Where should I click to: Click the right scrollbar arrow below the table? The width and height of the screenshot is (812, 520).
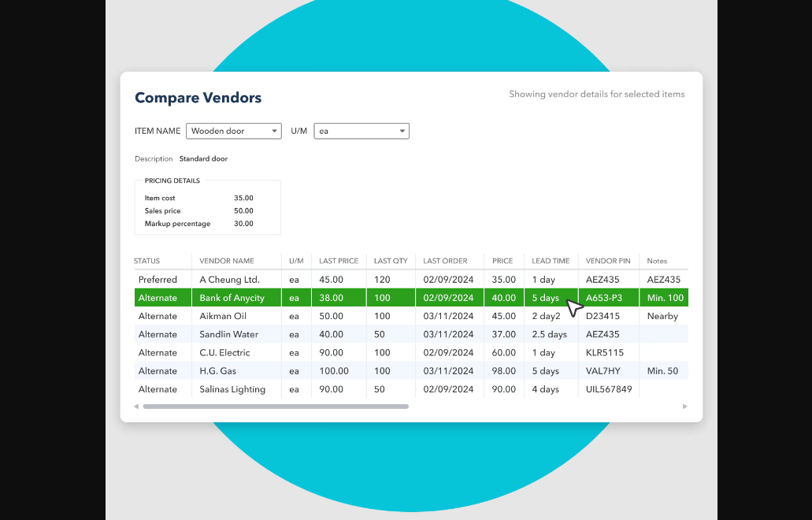click(684, 407)
